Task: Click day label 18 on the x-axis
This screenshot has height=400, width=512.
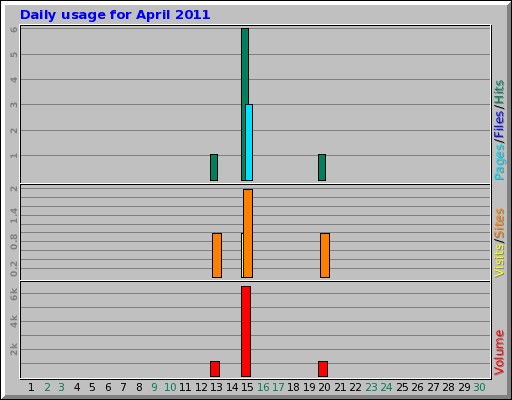Action: (x=293, y=387)
